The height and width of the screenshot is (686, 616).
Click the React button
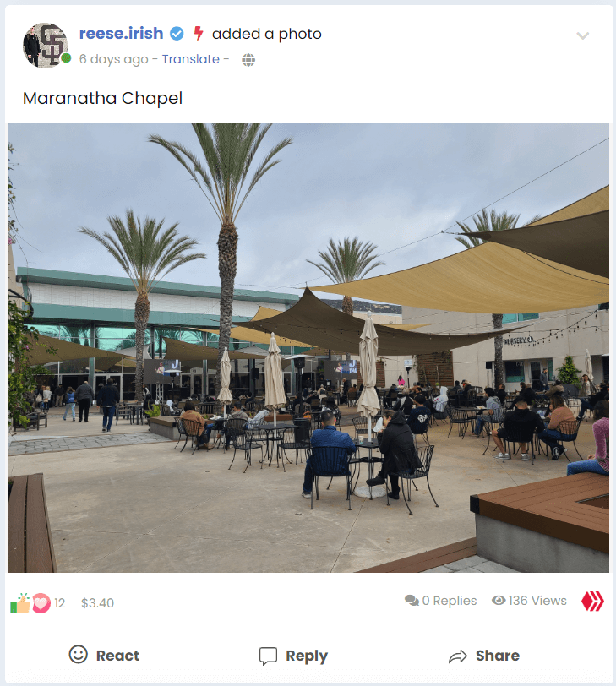[104, 656]
